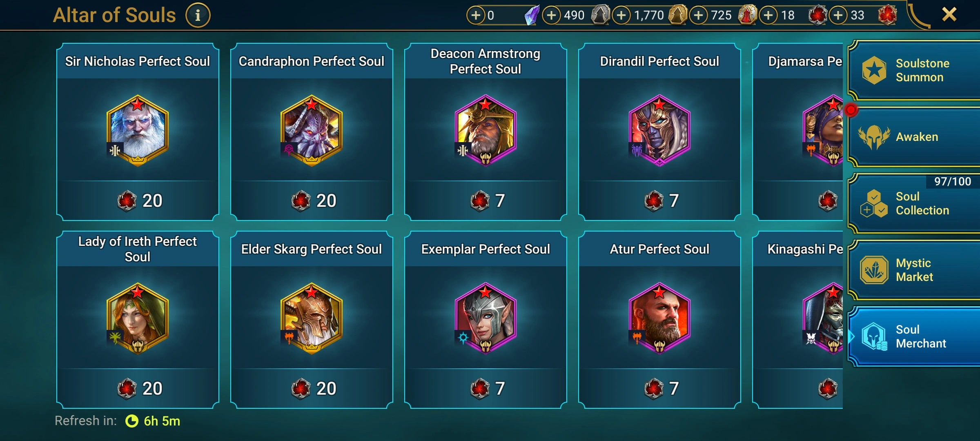Buy Deacon Armstrong soul for 7 coins

tap(486, 200)
